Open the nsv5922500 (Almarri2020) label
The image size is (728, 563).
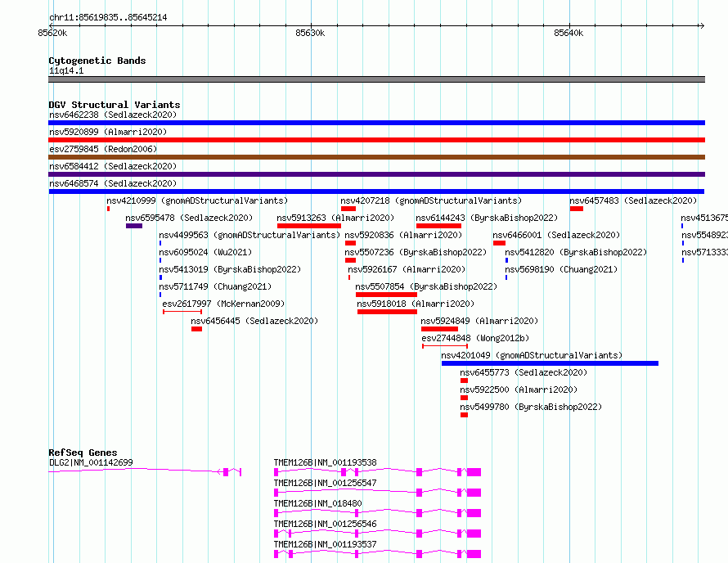[x=519, y=390]
